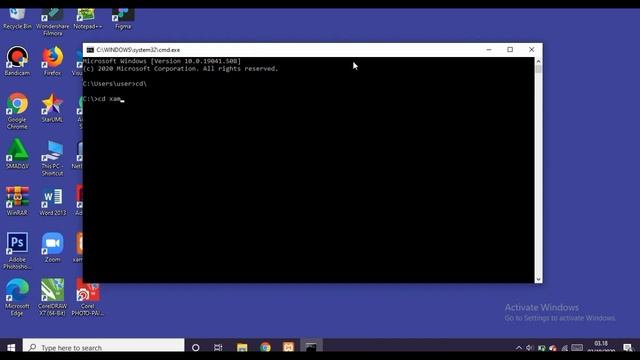Minimize the cmd.exe window
This screenshot has height=360, width=640.
tap(489, 50)
